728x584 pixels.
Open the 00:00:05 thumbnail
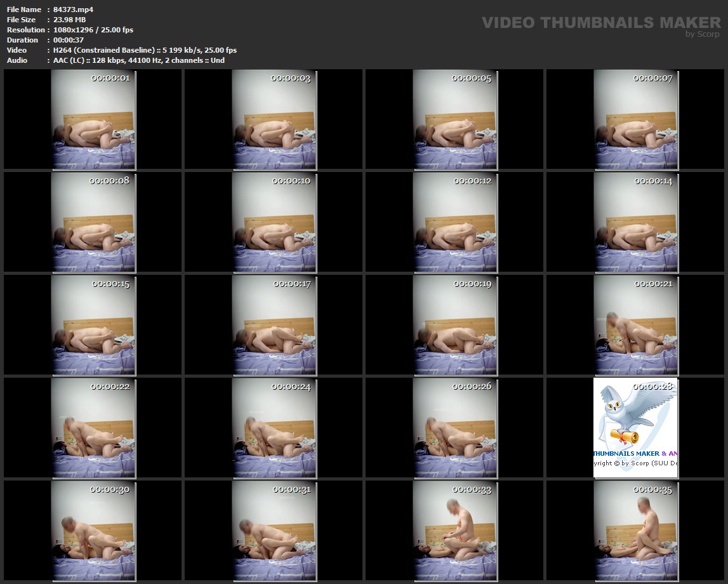point(454,119)
